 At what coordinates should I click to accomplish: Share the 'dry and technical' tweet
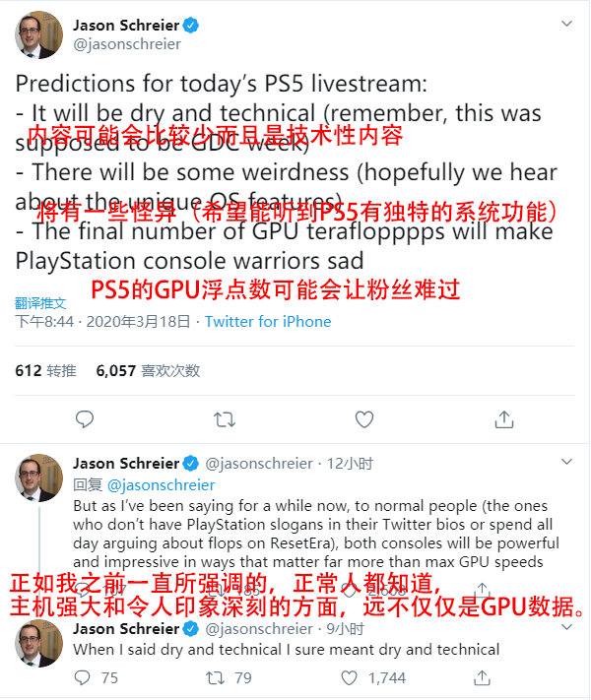482,677
